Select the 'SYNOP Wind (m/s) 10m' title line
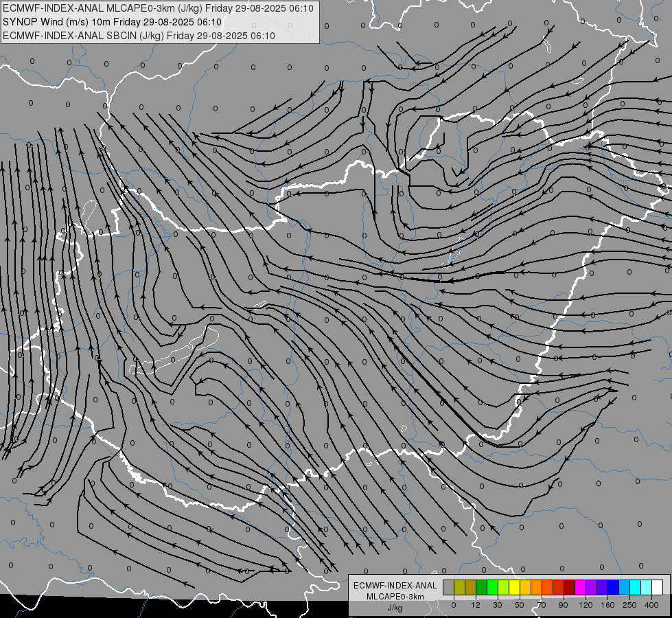This screenshot has width=672, height=618. coord(113,22)
